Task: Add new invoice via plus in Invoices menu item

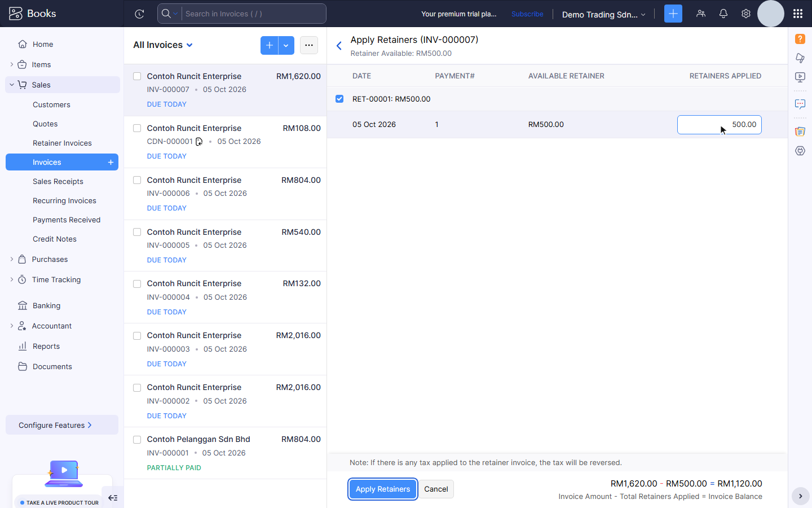Action: click(111, 162)
